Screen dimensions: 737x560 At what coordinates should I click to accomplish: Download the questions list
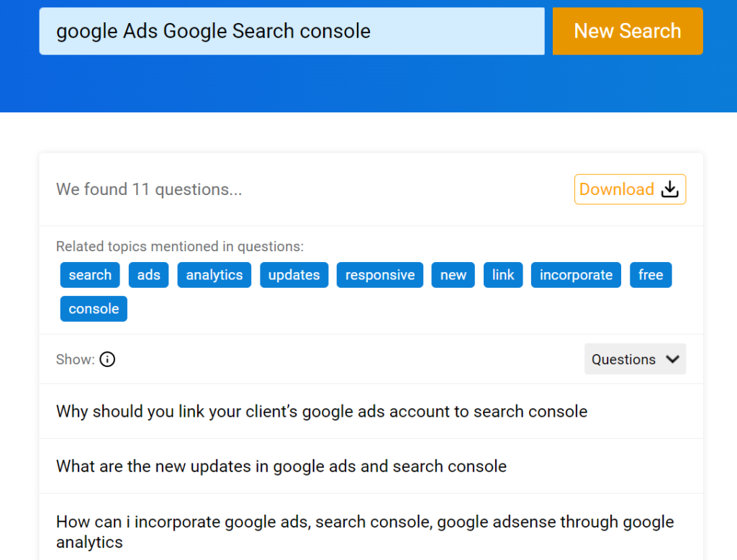click(630, 189)
